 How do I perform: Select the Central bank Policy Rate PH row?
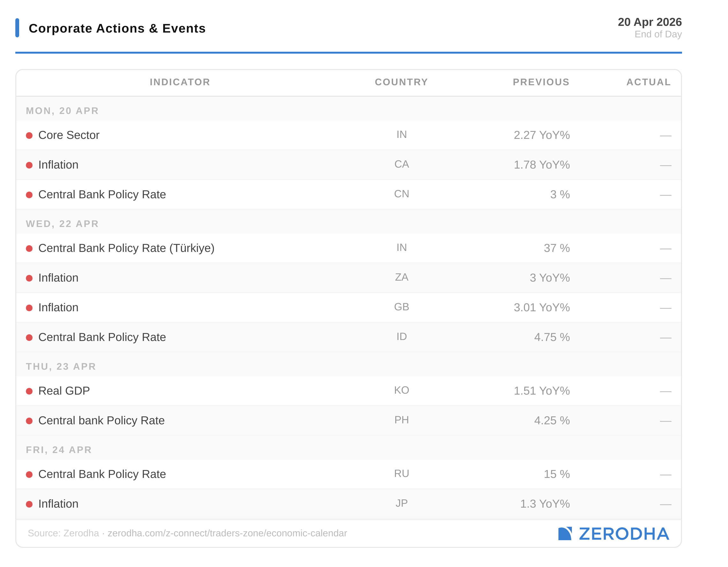pos(101,420)
